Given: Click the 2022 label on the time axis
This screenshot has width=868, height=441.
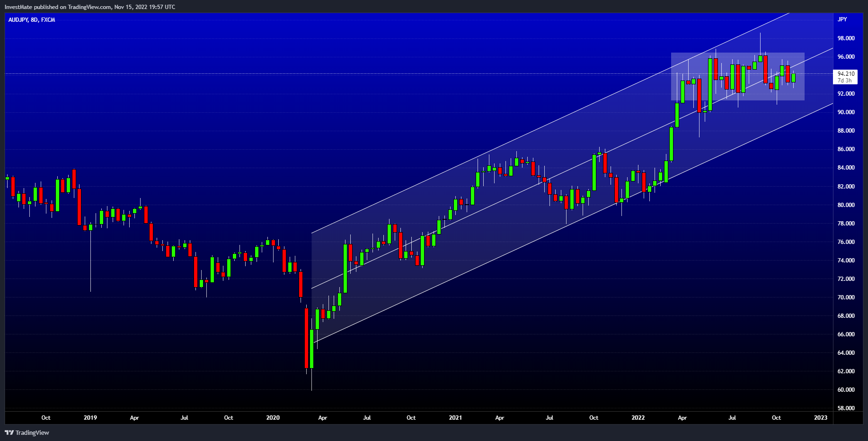Looking at the screenshot, I should click(x=638, y=418).
